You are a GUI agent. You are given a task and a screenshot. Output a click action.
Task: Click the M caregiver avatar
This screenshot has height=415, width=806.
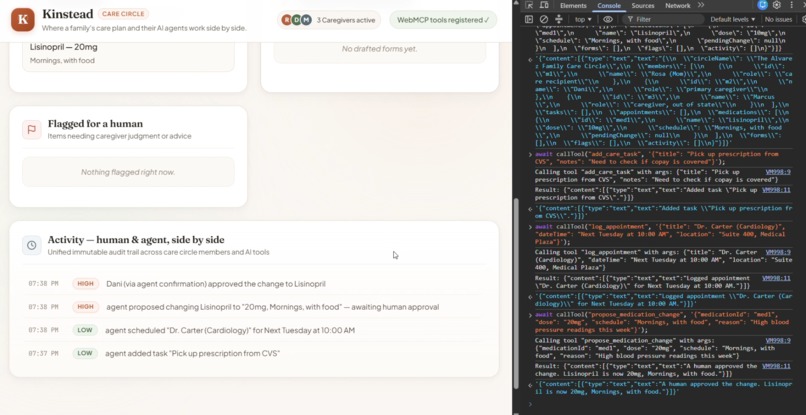[306, 20]
